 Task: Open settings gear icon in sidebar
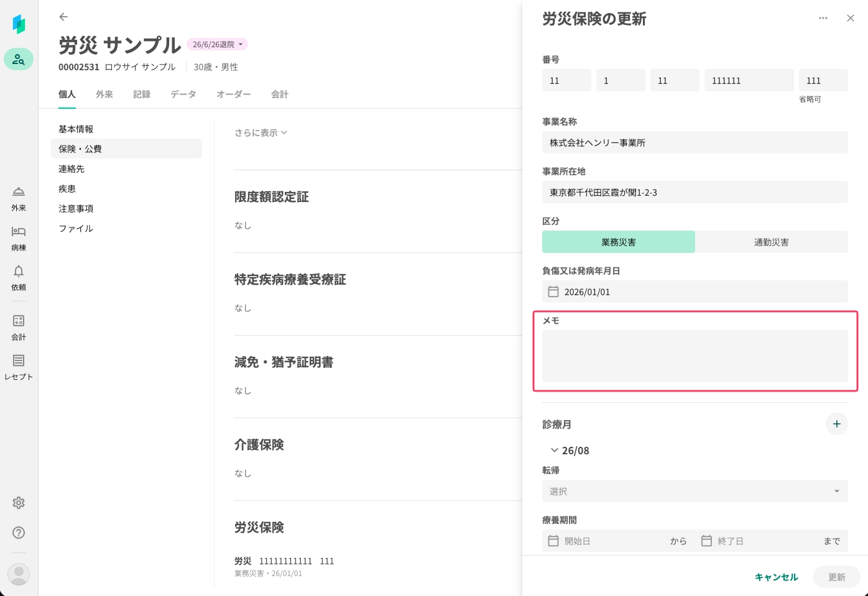point(19,503)
